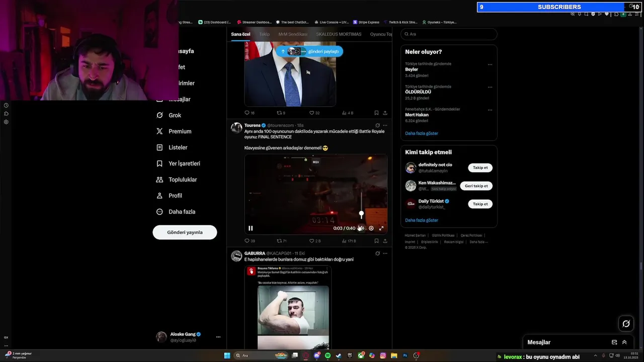View Tourens post analytics 171 B

pyautogui.click(x=349, y=241)
